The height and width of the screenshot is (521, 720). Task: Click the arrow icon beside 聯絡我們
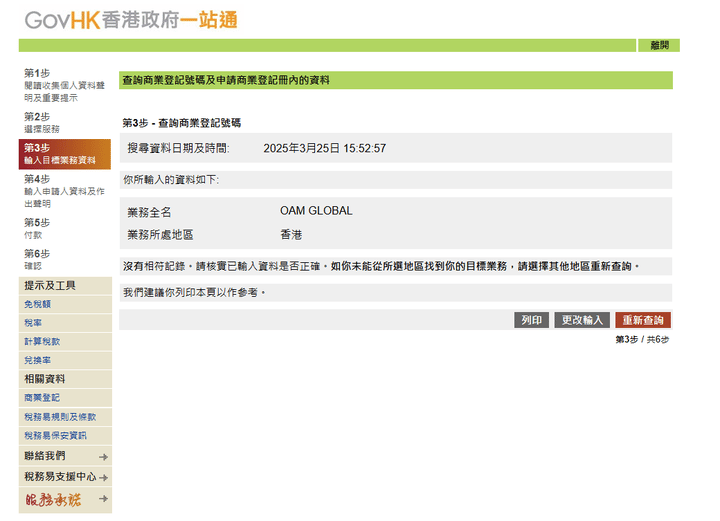[103, 457]
